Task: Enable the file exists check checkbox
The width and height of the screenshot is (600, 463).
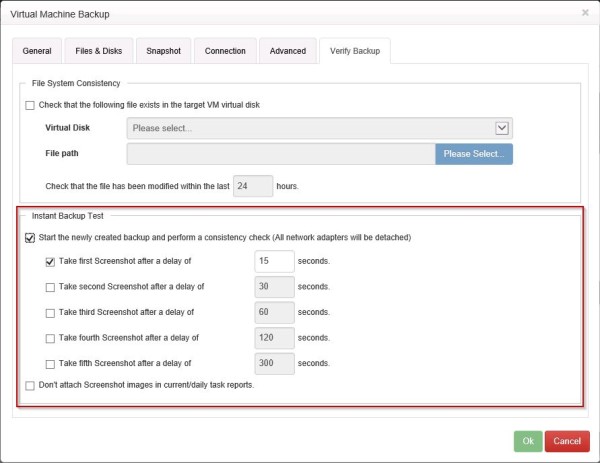Action: (x=30, y=105)
